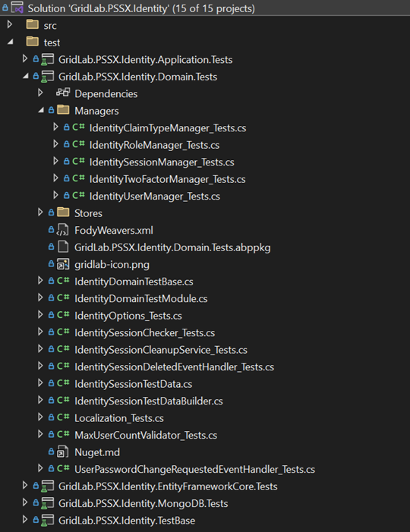
Task: Expand the src solution folder
Action: (10, 24)
